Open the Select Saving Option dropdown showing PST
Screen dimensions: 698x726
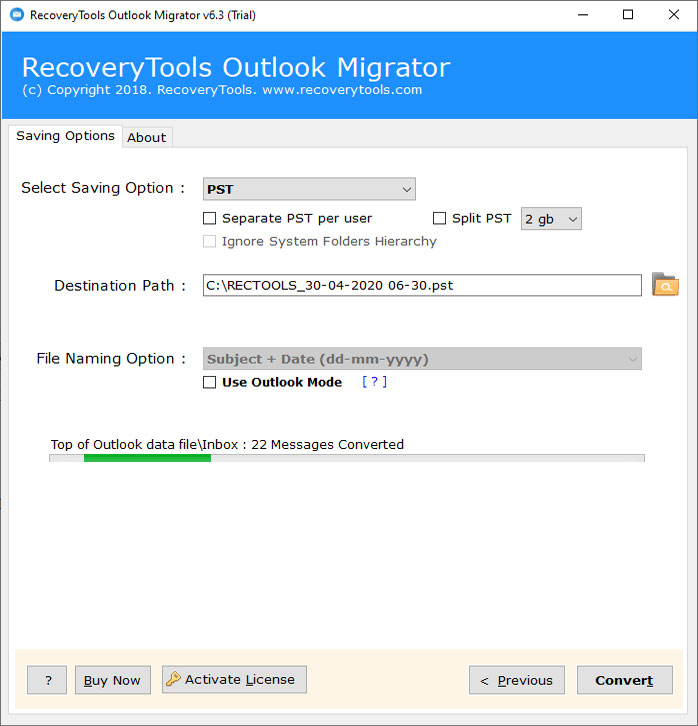309,189
